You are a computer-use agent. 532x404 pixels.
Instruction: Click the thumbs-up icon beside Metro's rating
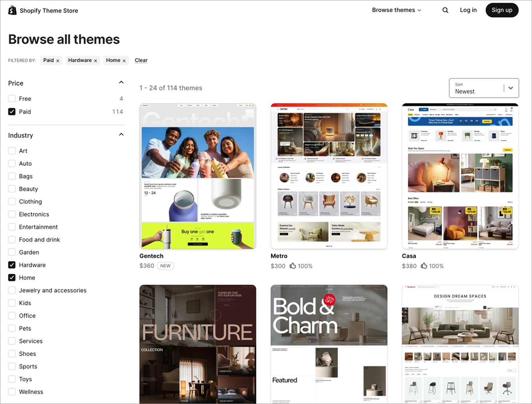tap(292, 266)
